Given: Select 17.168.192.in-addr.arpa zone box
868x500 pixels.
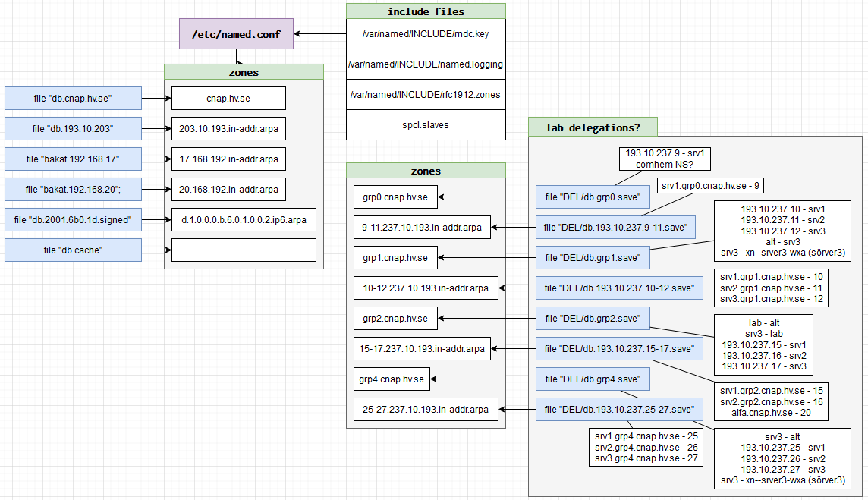Looking at the screenshot, I should (x=228, y=159).
